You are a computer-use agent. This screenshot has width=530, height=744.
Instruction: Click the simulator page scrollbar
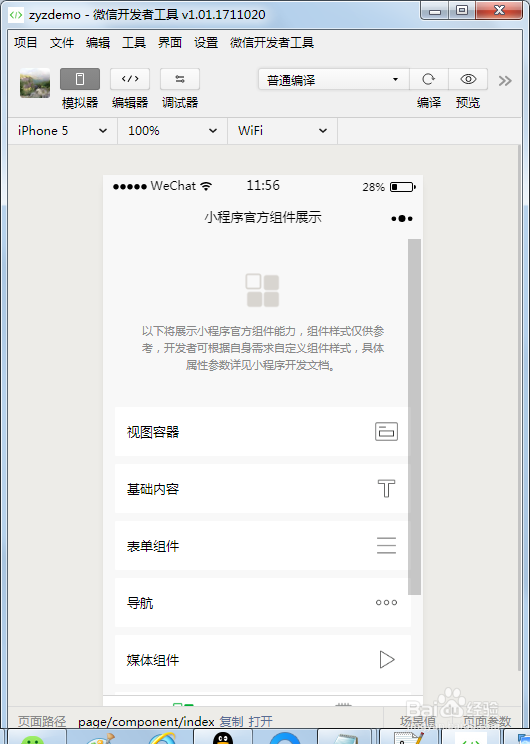coord(415,417)
